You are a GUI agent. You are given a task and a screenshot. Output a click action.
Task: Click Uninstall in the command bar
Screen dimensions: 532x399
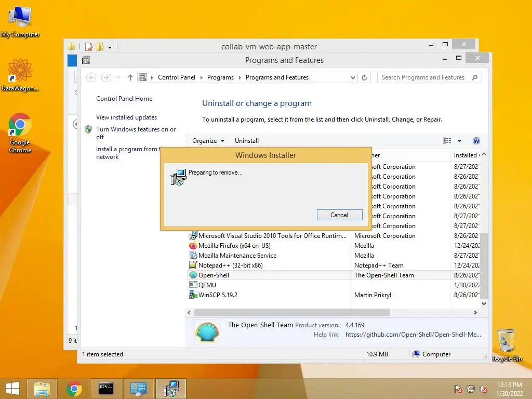(x=247, y=140)
